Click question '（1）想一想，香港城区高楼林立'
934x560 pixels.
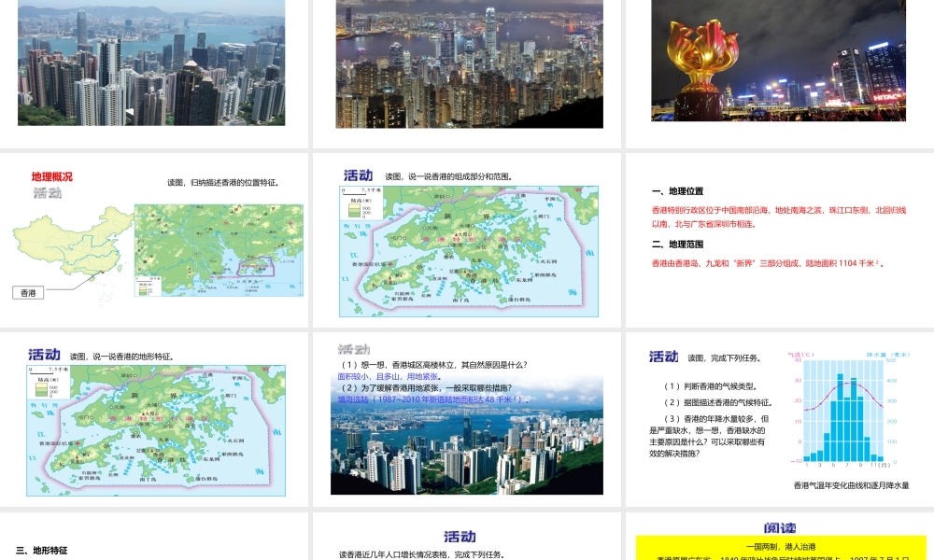[432, 365]
